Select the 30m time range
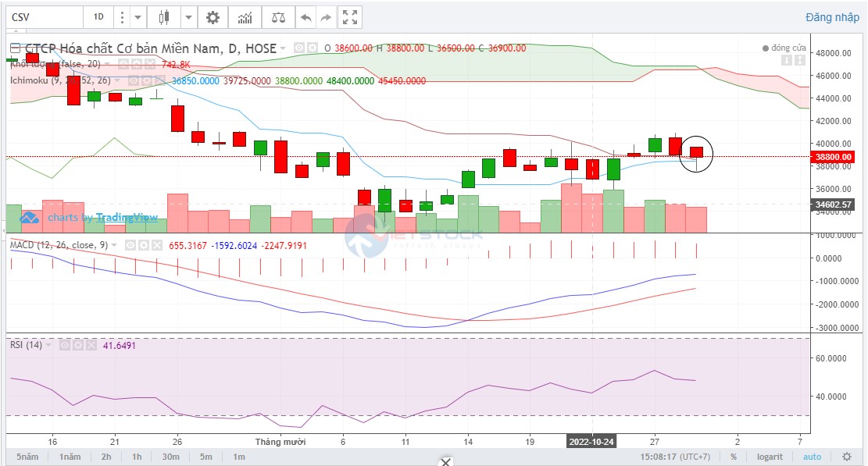Screen dimensions: 868x466 171,457
